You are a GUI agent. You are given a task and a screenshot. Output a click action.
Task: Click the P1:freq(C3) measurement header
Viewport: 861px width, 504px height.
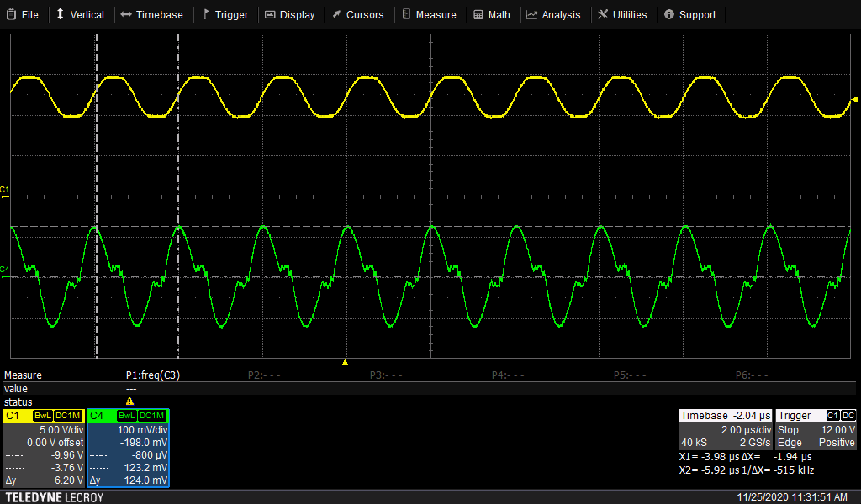153,375
